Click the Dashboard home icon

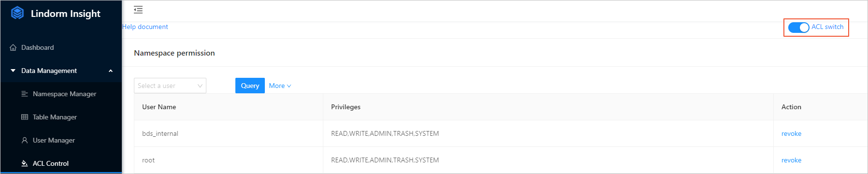click(13, 47)
